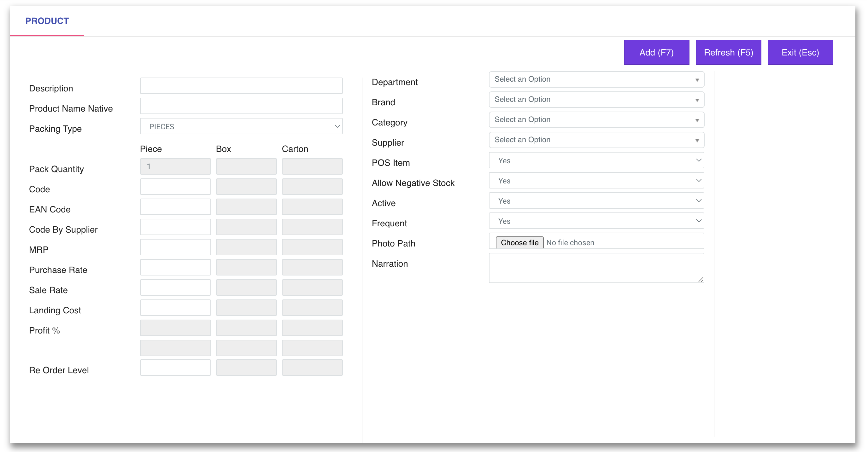Change the Active status dropdown
Viewport: 868px width, 452px height.
click(596, 201)
